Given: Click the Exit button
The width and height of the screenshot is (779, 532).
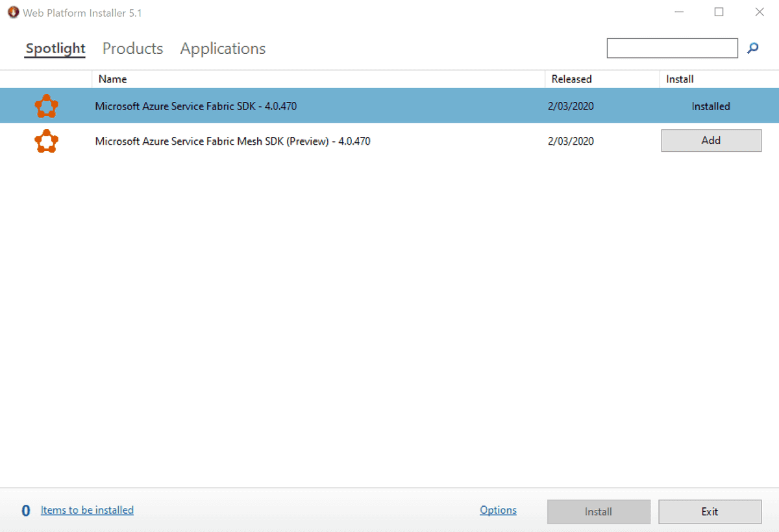Looking at the screenshot, I should (x=710, y=511).
